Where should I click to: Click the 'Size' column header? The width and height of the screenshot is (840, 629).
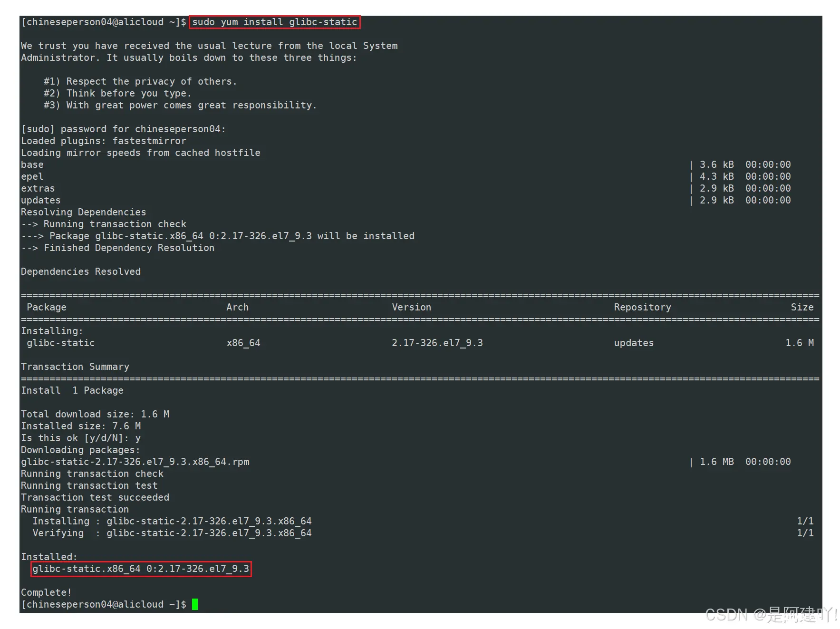click(x=802, y=307)
